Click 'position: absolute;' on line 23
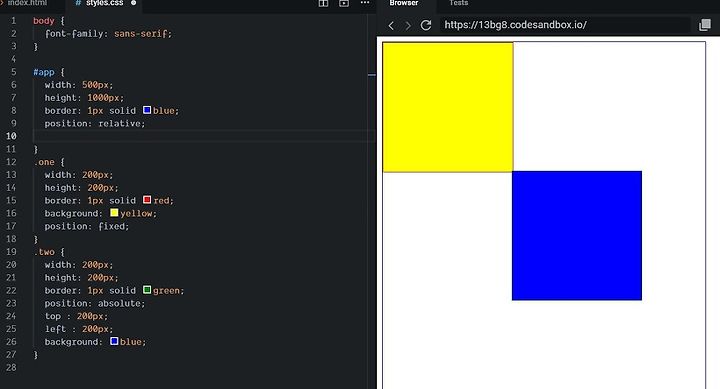This screenshot has height=389, width=720. pos(95,304)
